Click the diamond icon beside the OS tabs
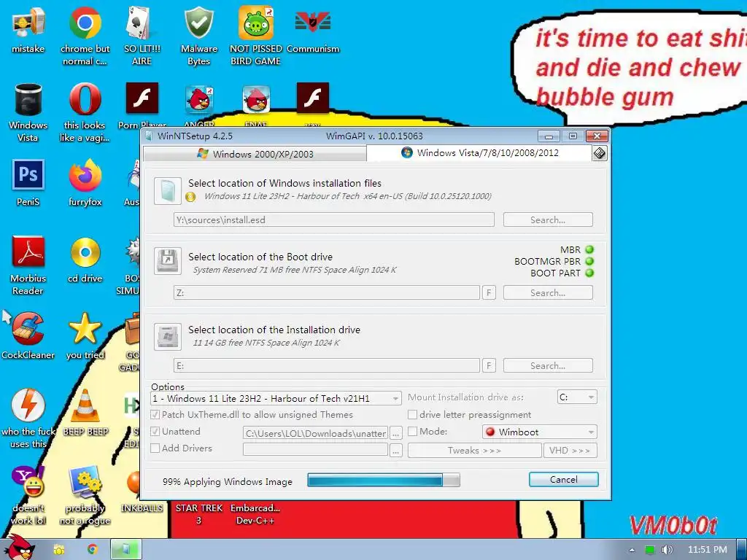This screenshot has height=560, width=747. pyautogui.click(x=600, y=153)
